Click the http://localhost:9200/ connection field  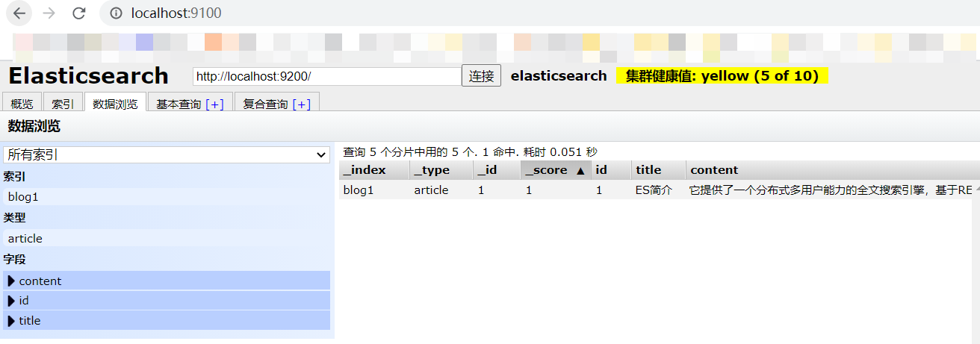[x=326, y=76]
